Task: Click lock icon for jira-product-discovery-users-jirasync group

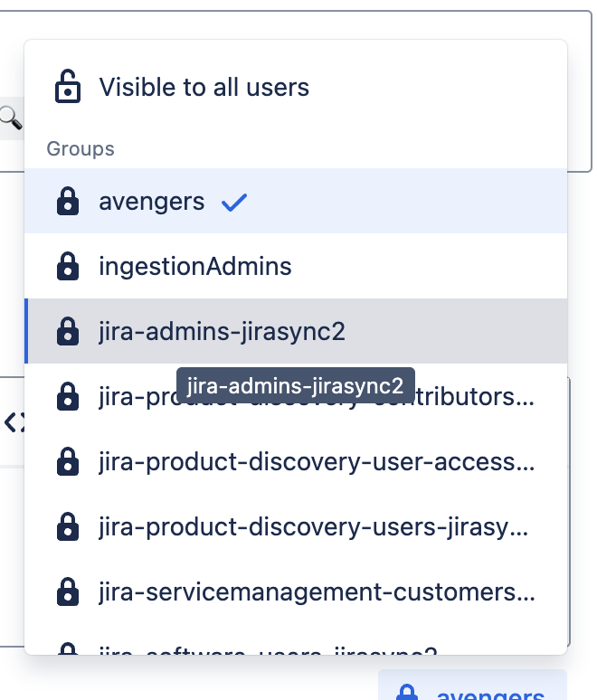Action: pyautogui.click(x=68, y=527)
